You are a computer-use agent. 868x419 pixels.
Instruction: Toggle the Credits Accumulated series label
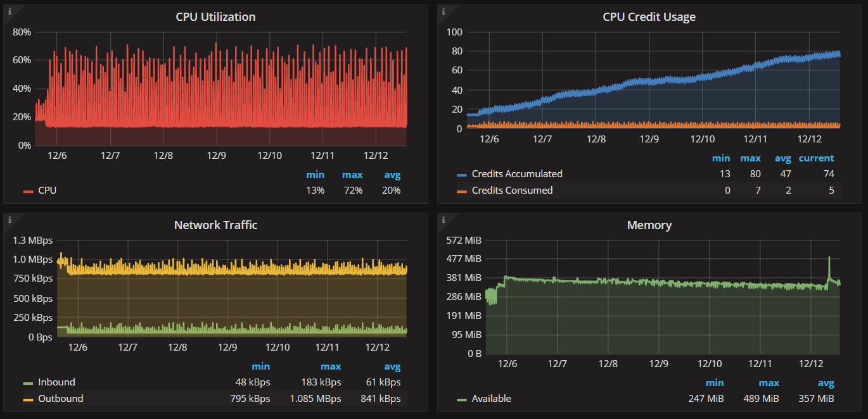coord(517,174)
